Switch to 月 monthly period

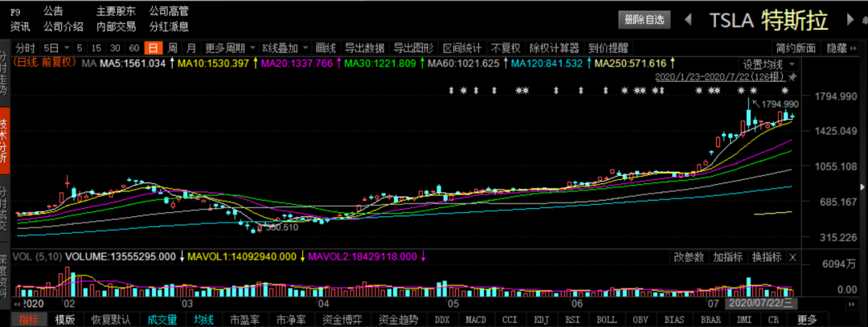(x=191, y=48)
